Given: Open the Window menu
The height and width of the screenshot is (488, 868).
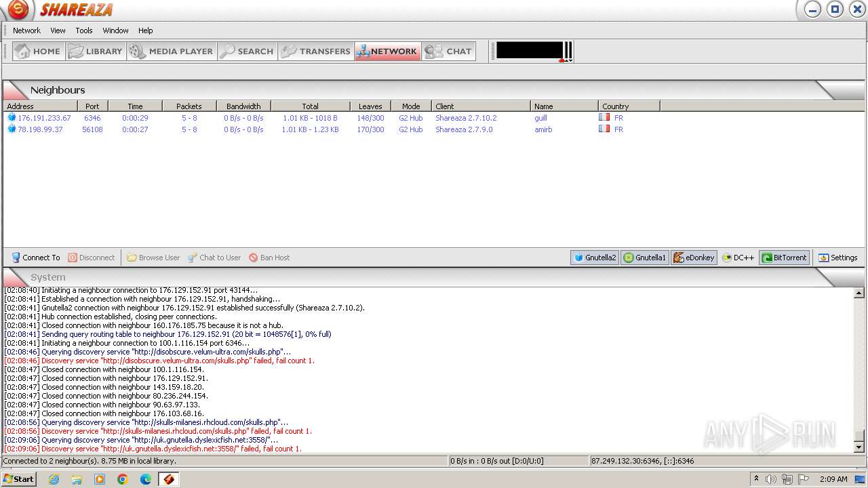Looking at the screenshot, I should pos(115,30).
